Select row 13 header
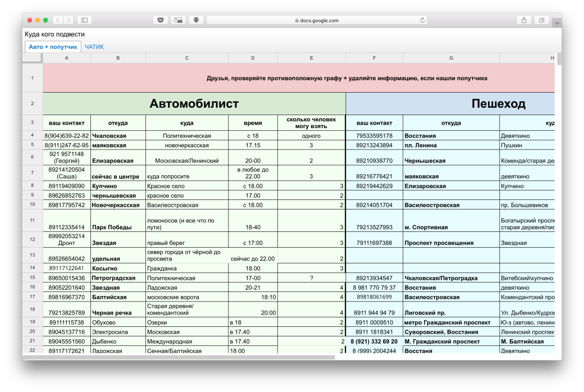Viewport: 584px width, 392px height. click(33, 255)
